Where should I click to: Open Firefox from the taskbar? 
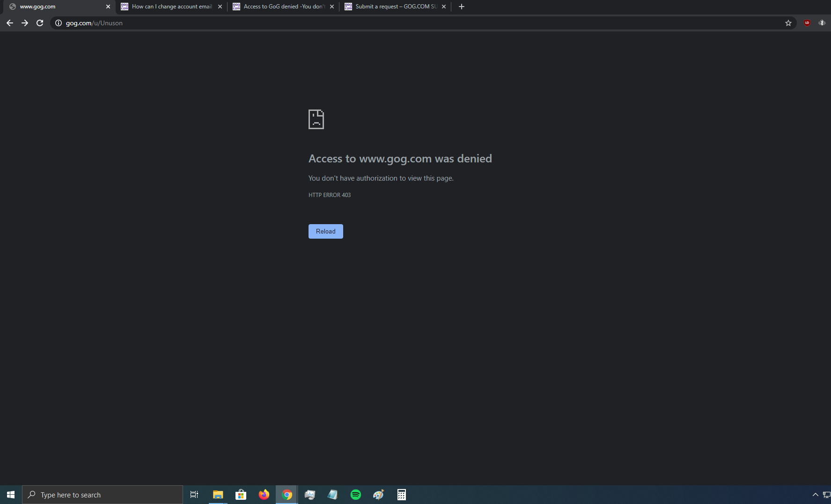coord(264,495)
